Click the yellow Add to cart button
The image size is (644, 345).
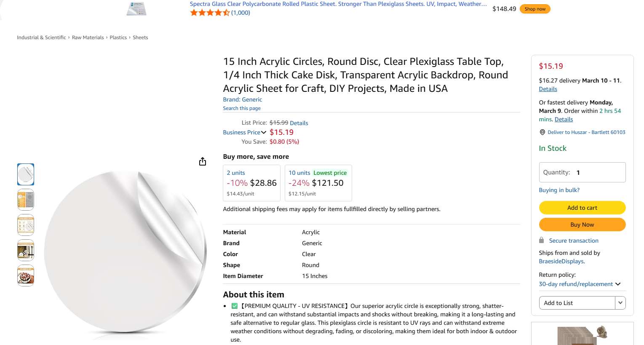tap(582, 208)
